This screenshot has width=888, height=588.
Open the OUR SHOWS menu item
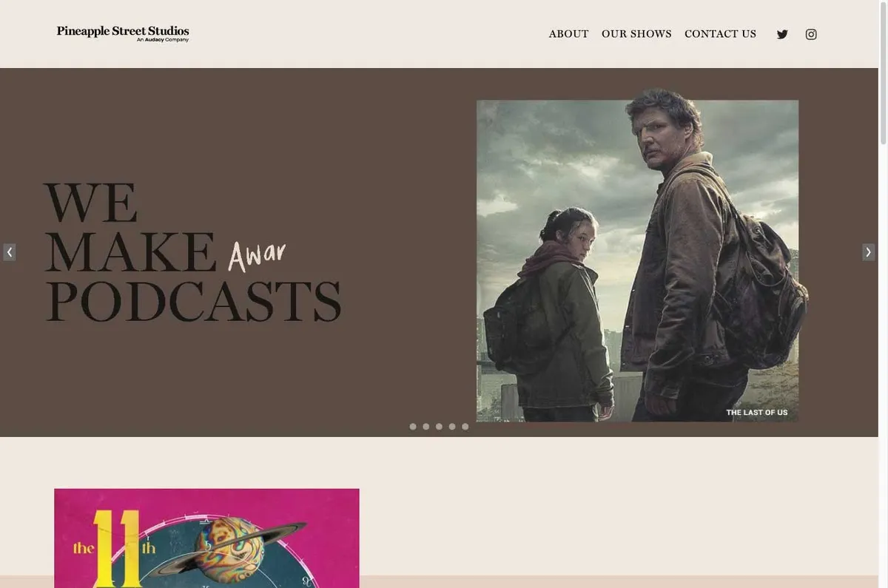point(636,34)
